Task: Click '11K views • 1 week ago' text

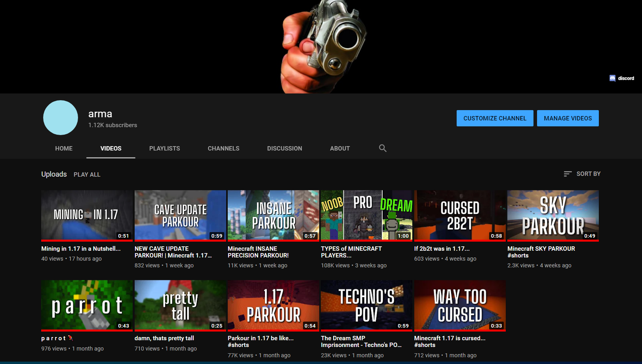Action: (x=257, y=265)
